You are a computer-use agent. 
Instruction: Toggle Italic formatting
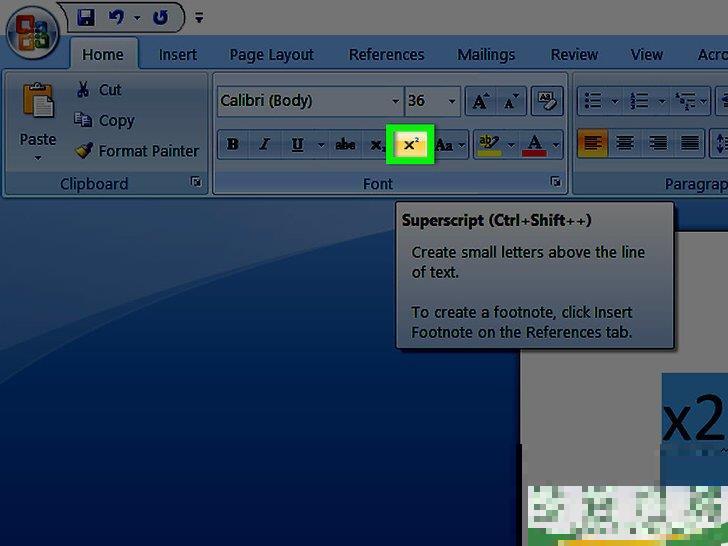pyautogui.click(x=264, y=145)
